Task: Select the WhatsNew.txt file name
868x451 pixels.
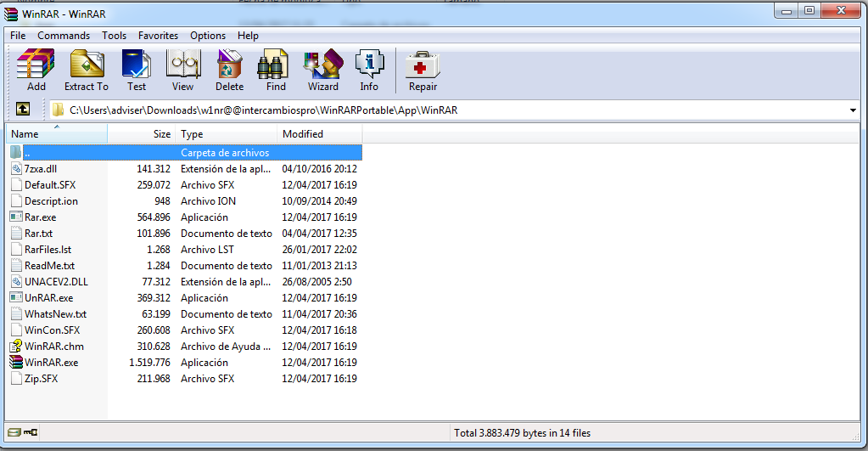Action: (55, 313)
